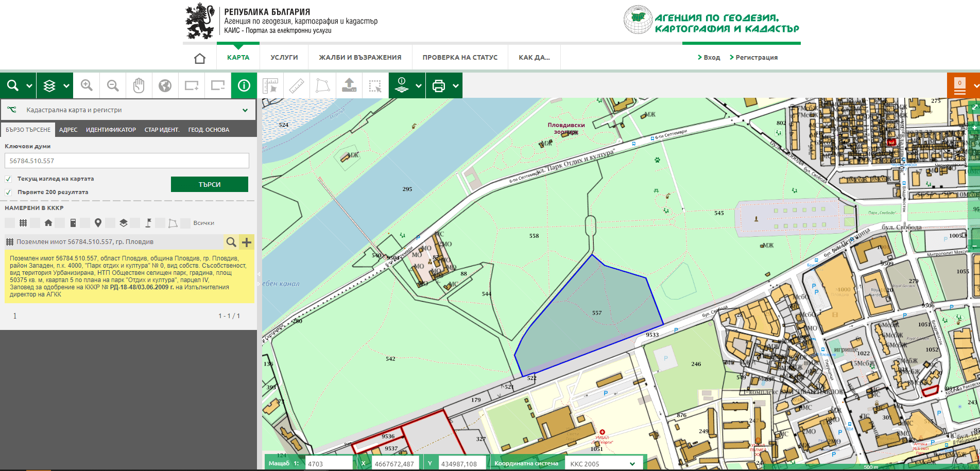The width and height of the screenshot is (980, 471).
Task: Open the КАК ДА... menu item
Action: (534, 58)
